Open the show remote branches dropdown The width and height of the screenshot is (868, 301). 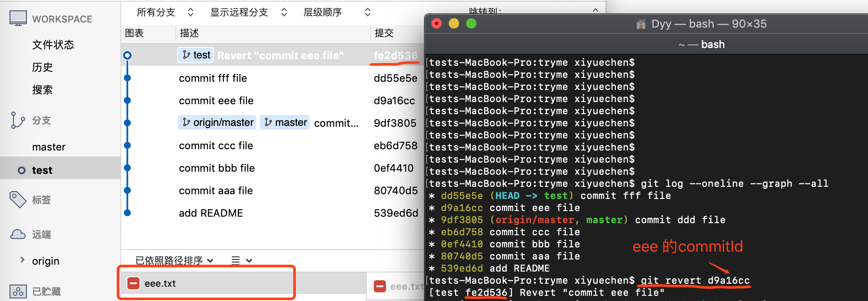pyautogui.click(x=249, y=12)
